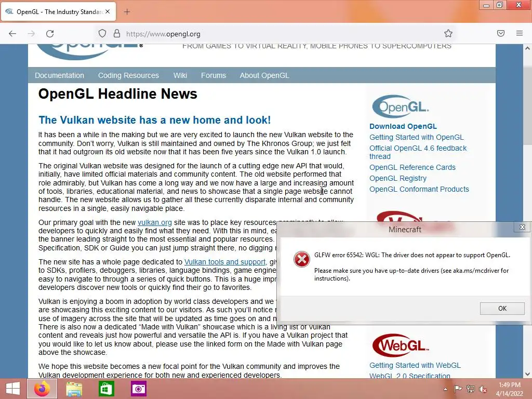This screenshot has width=532, height=399.
Task: Open OpenGL Reference Cards link
Action: [x=412, y=167]
